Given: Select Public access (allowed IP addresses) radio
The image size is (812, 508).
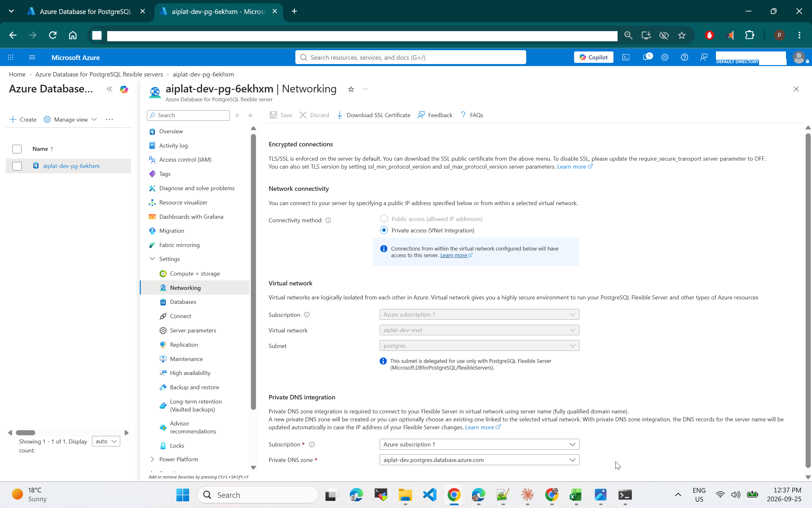Looking at the screenshot, I should [383, 219].
